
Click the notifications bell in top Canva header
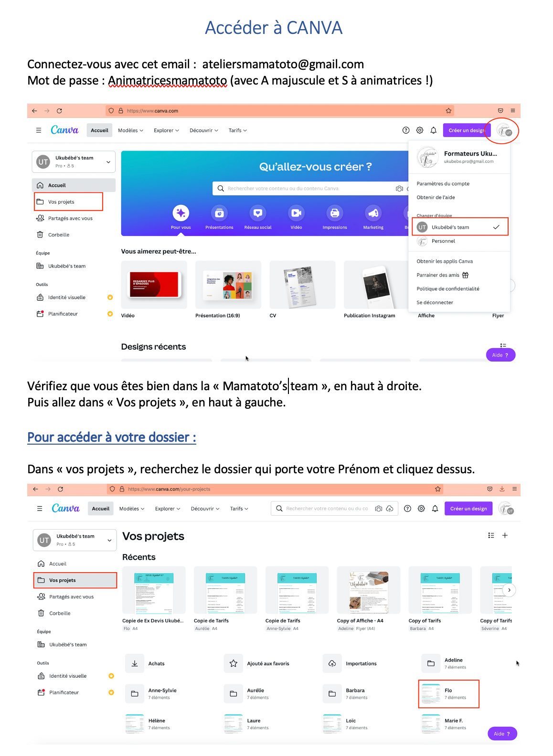click(x=433, y=130)
